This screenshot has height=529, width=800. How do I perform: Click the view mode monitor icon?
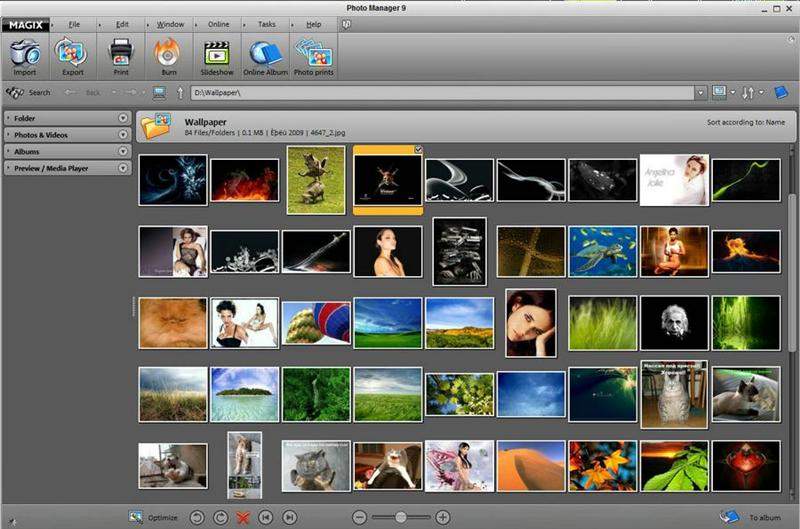(719, 92)
